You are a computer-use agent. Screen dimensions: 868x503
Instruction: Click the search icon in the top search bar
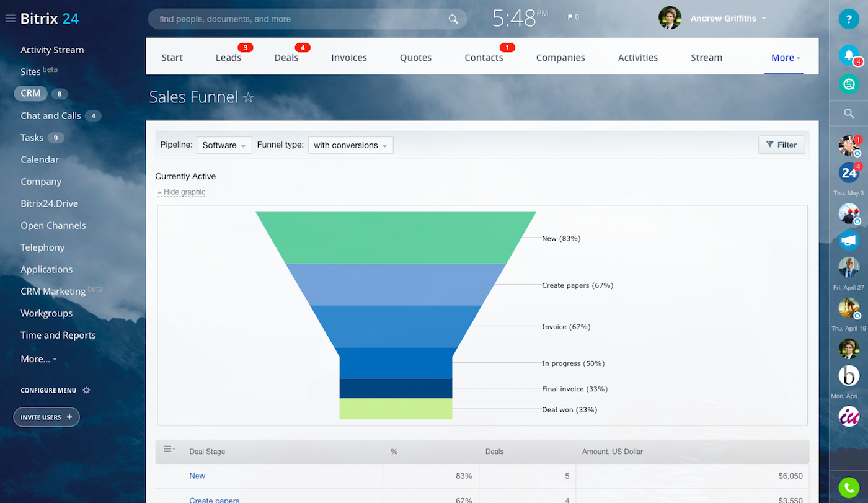453,19
